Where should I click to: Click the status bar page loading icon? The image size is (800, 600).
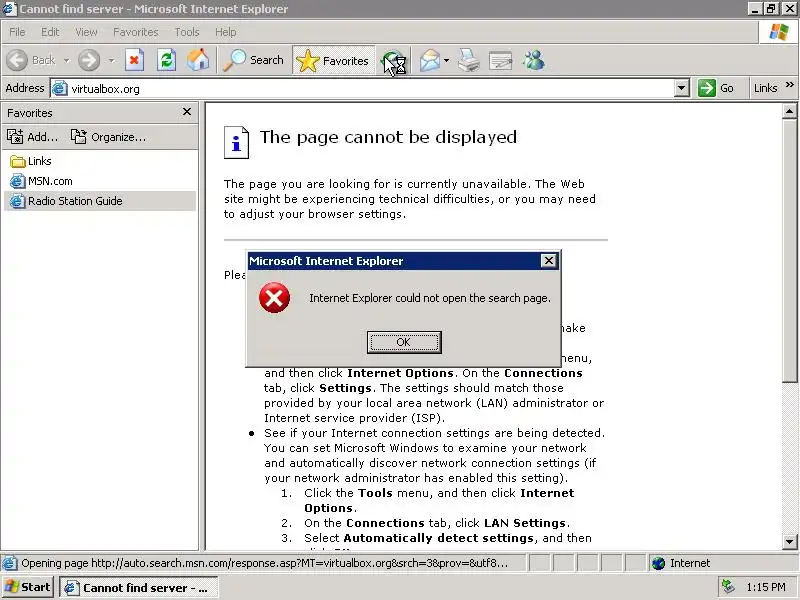9,563
